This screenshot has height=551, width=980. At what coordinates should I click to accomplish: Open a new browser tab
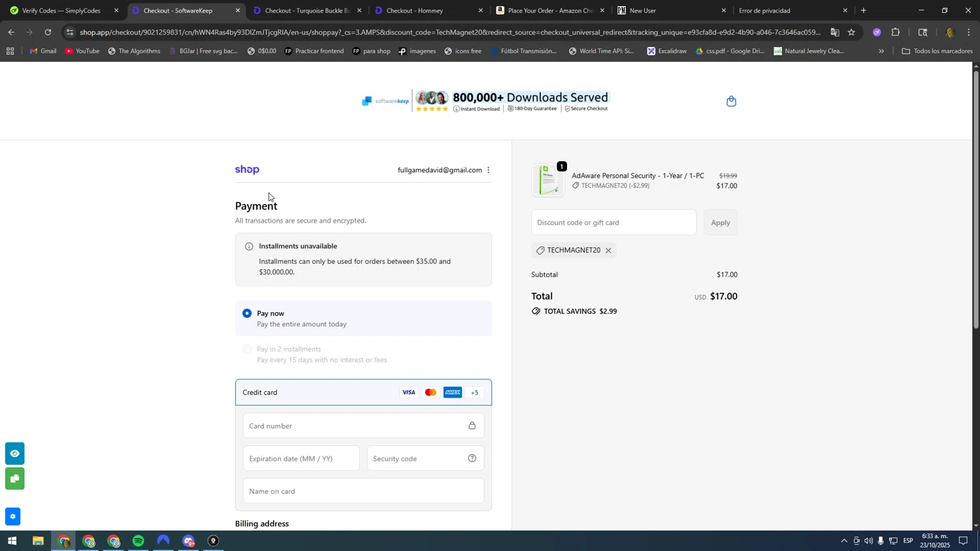tap(864, 10)
